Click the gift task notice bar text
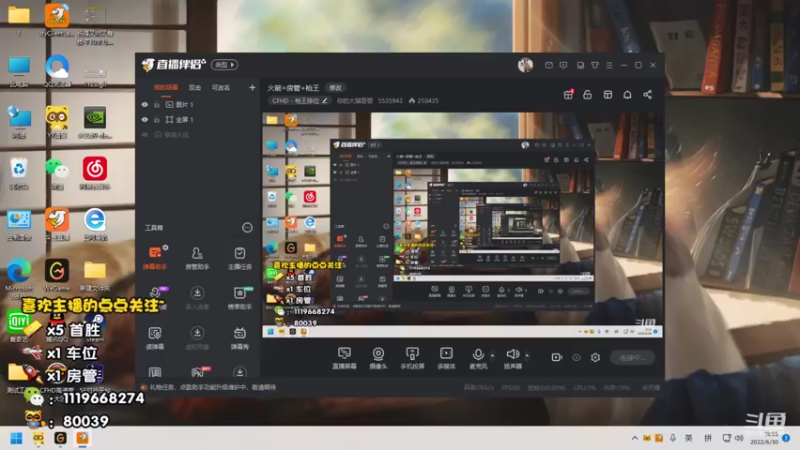This screenshot has width=800, height=450. point(213,388)
